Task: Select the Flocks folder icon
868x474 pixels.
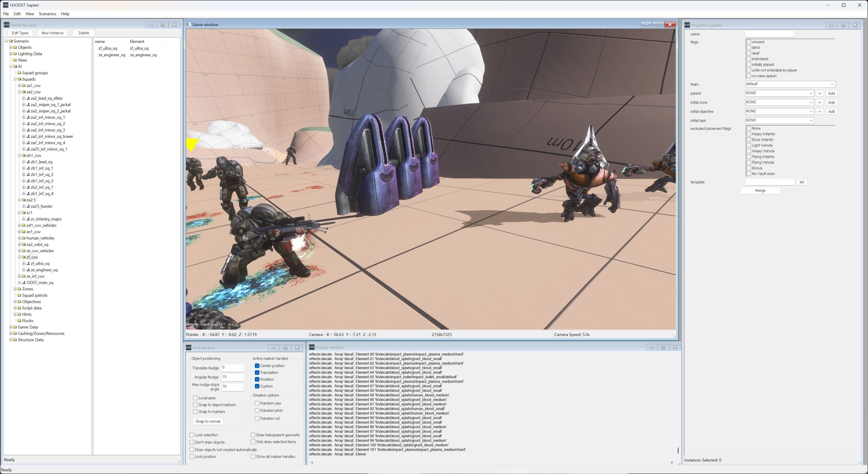Action: 19,321
